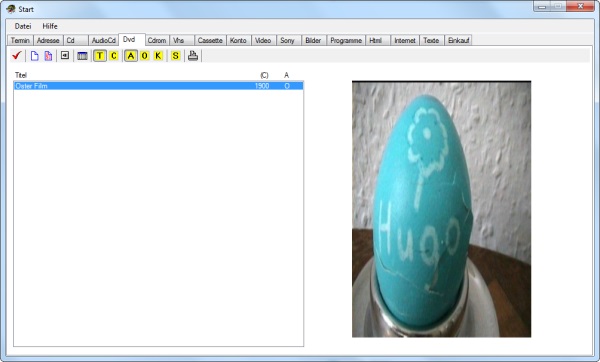
Task: Switch to the Texte tab
Action: pyautogui.click(x=432, y=40)
